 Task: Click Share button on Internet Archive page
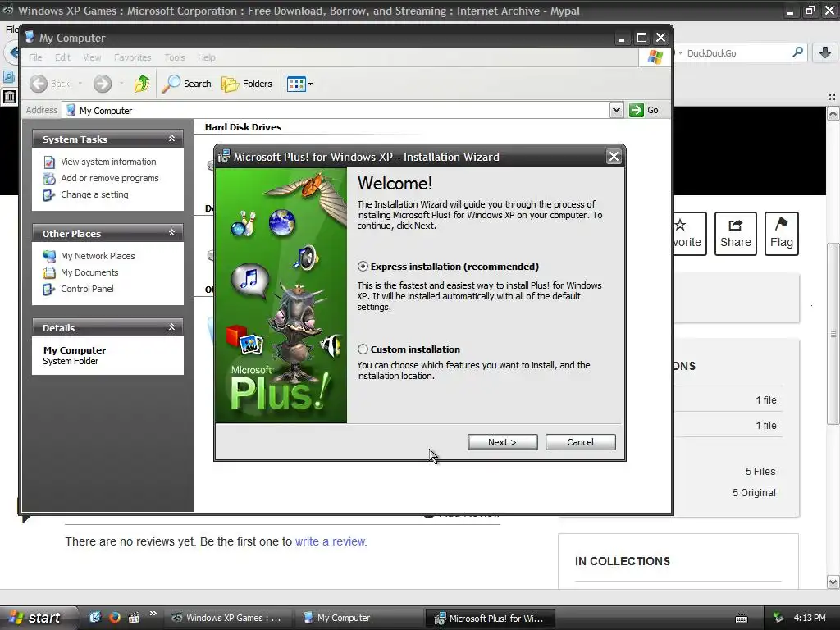[x=735, y=234]
